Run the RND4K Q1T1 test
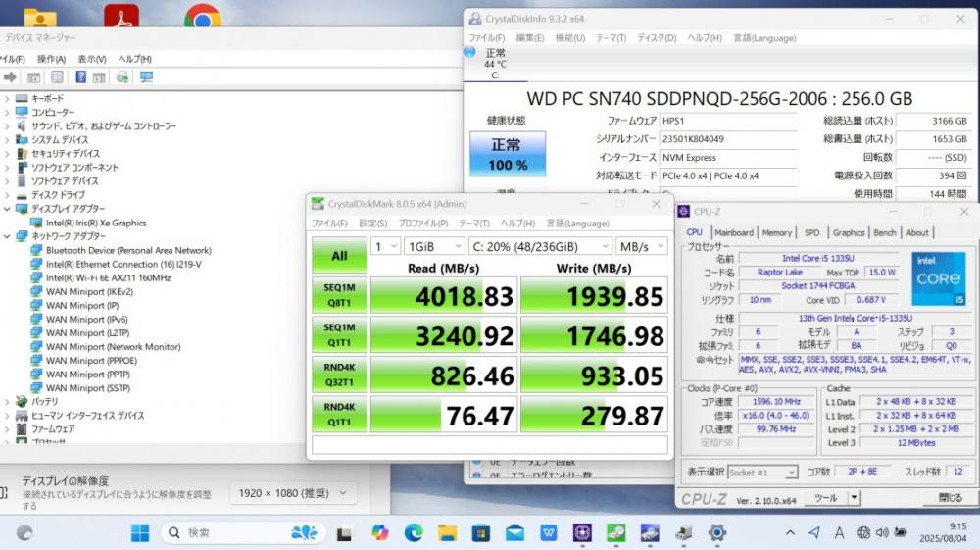This screenshot has height=550, width=980. (x=339, y=415)
